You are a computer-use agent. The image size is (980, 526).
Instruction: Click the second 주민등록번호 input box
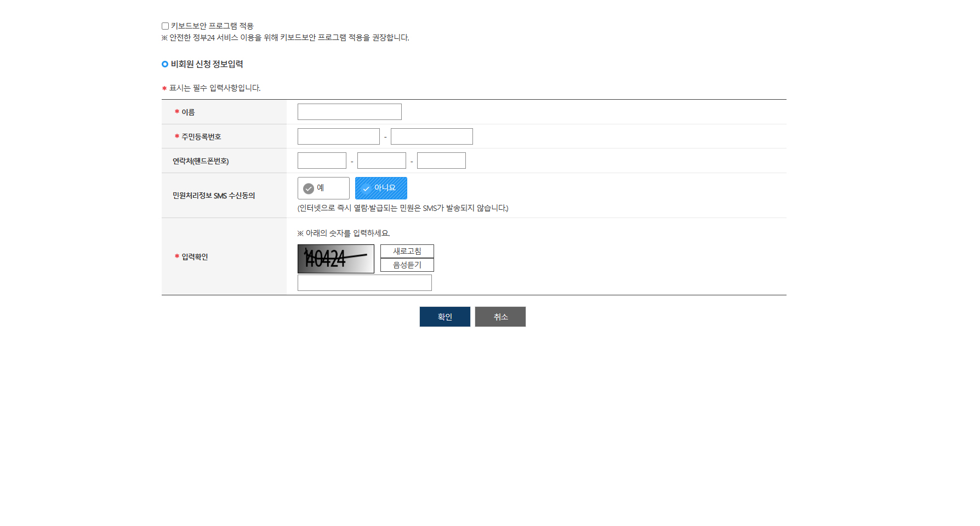click(x=431, y=136)
